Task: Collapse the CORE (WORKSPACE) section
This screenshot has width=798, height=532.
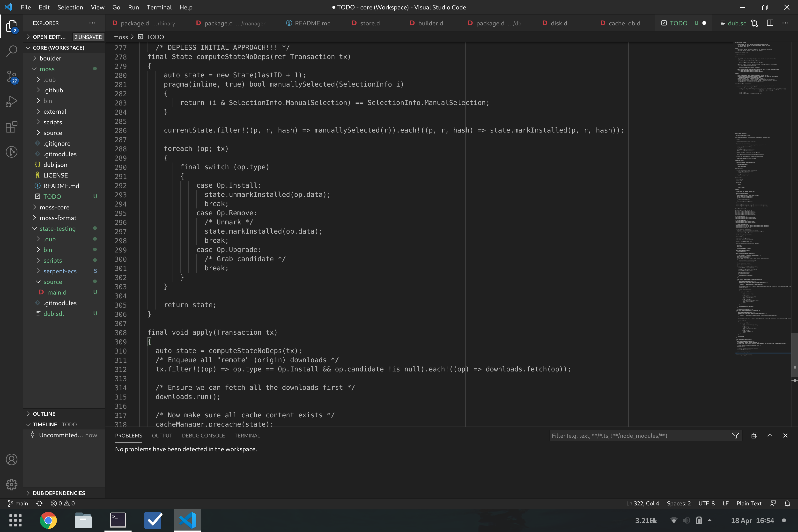Action: (64, 47)
